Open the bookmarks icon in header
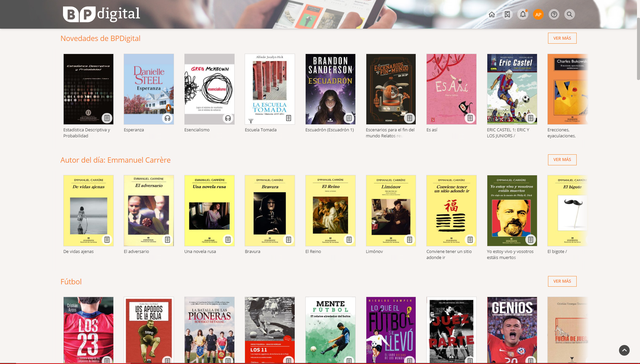 pos(507,14)
